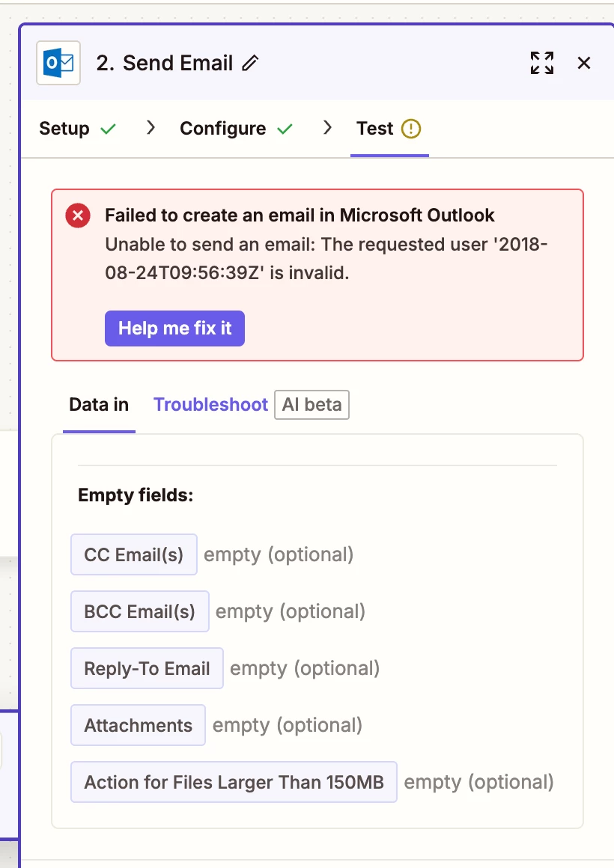The image size is (614, 868).
Task: Close the Send Email panel
Action: click(583, 63)
